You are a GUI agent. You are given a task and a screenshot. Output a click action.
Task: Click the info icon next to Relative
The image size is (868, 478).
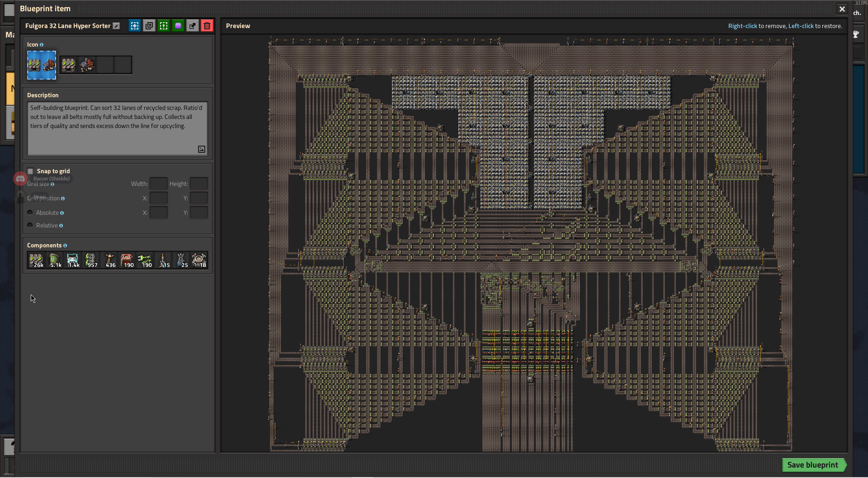coord(61,226)
